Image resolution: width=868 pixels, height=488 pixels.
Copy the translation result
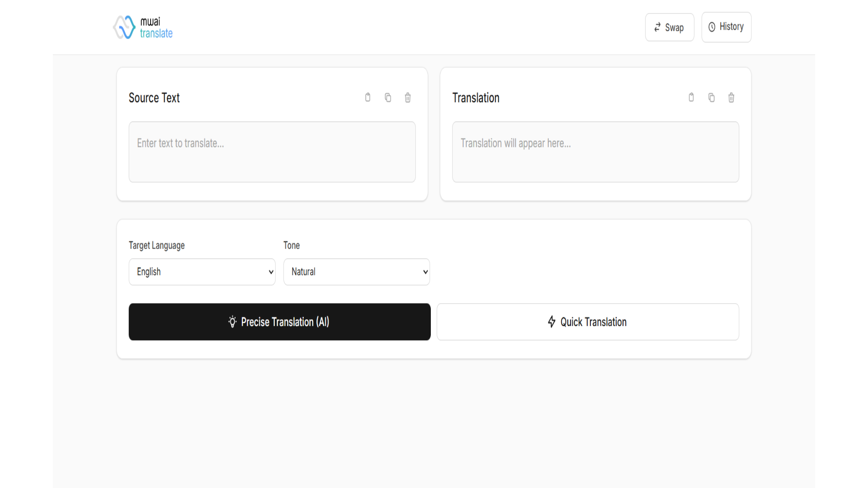pos(711,98)
